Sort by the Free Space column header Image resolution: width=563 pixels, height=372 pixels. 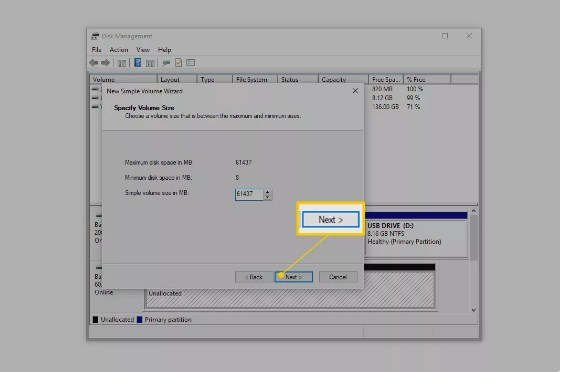386,79
